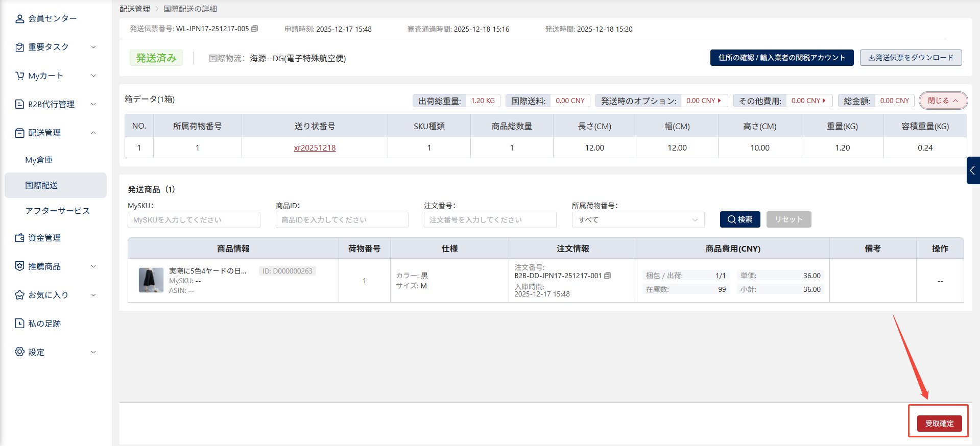Expand the 重要タスク submenu chevron
980x446 pixels.
pyautogui.click(x=93, y=47)
